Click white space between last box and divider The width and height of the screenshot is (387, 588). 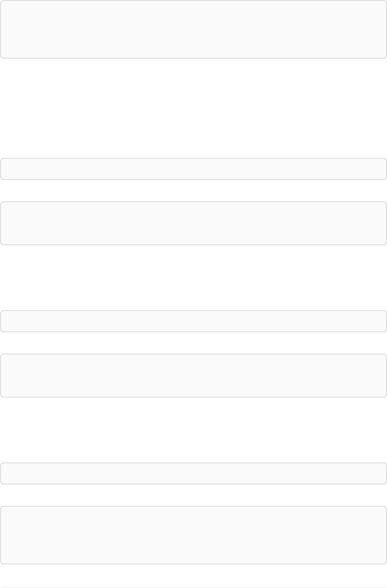click(193, 576)
